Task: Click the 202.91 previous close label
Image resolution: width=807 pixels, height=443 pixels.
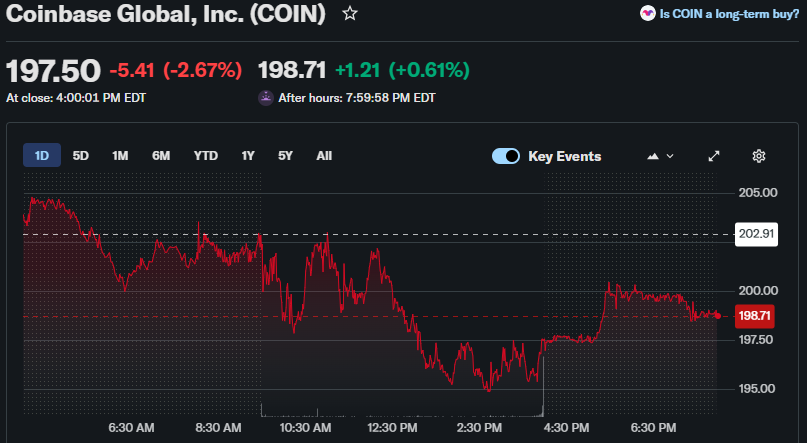Action: [x=756, y=235]
